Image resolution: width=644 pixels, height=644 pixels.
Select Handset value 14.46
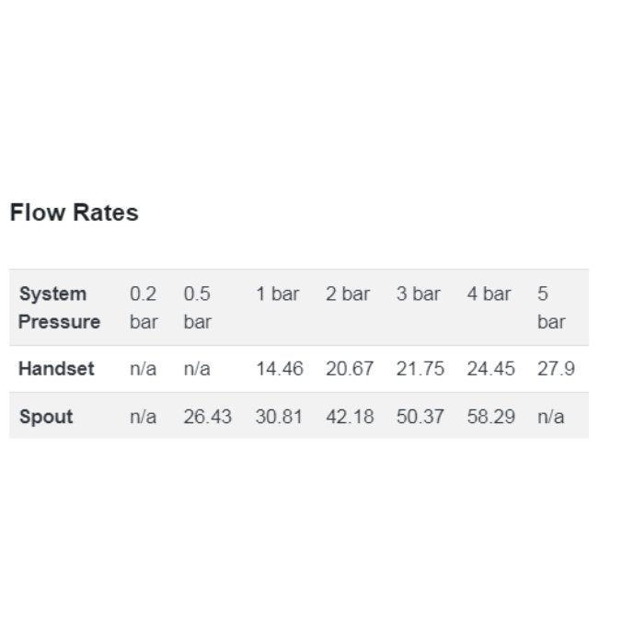click(280, 368)
